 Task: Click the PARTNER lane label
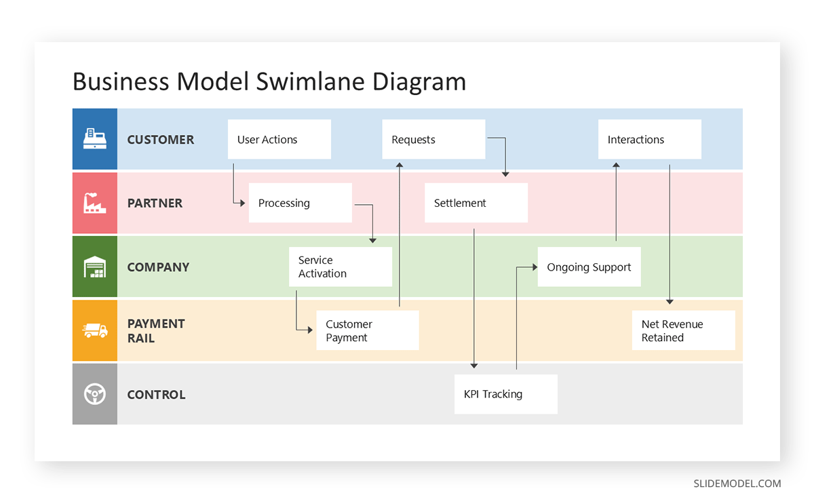(x=155, y=203)
